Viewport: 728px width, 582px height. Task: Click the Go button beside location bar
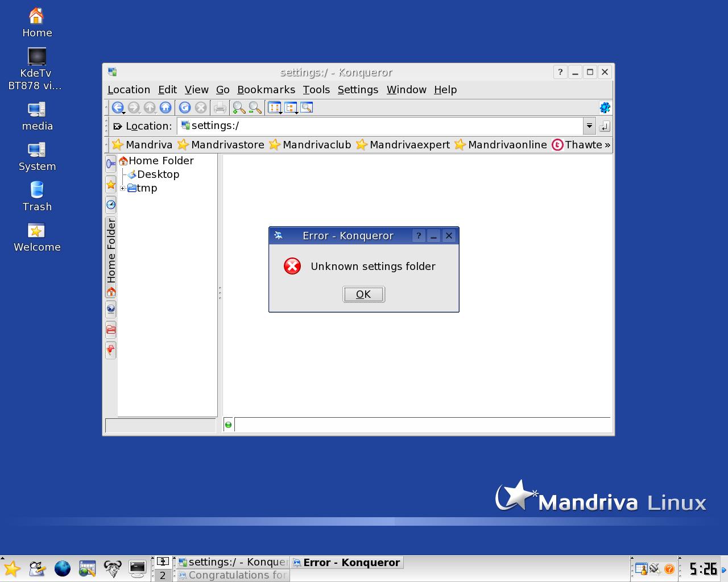pos(605,126)
